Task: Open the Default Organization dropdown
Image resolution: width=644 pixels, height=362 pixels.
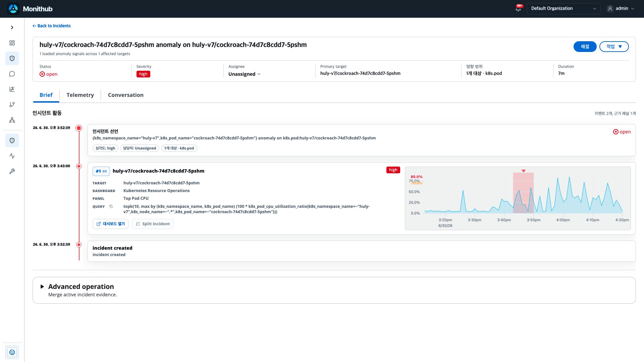Action: click(x=563, y=8)
